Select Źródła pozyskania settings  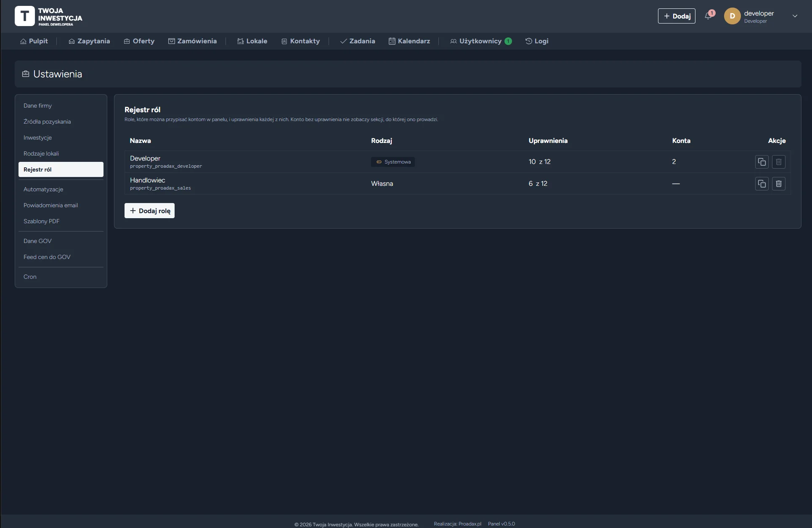point(61,121)
